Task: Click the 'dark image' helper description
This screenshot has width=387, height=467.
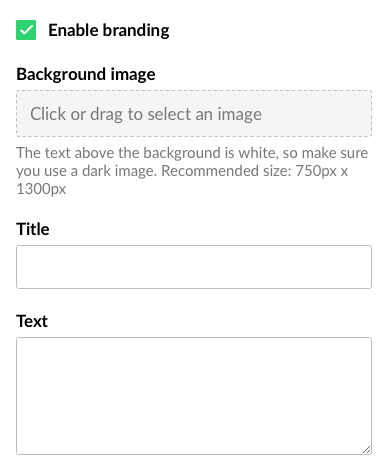Action: [x=192, y=171]
